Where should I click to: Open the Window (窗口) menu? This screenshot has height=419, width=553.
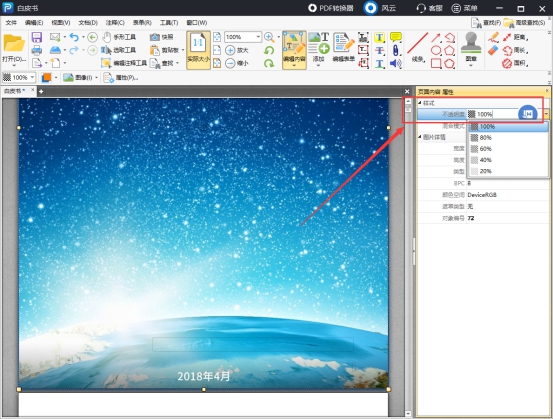[197, 23]
